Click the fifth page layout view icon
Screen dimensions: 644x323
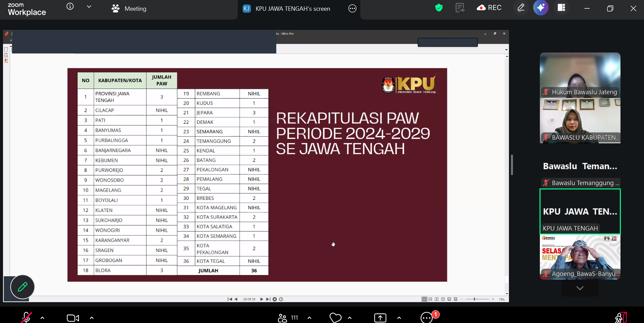click(449, 299)
